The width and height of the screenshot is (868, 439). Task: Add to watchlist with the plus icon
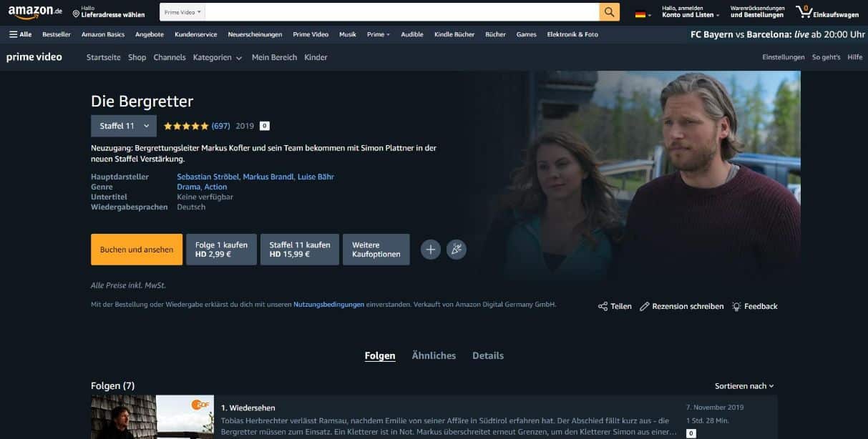[431, 249]
